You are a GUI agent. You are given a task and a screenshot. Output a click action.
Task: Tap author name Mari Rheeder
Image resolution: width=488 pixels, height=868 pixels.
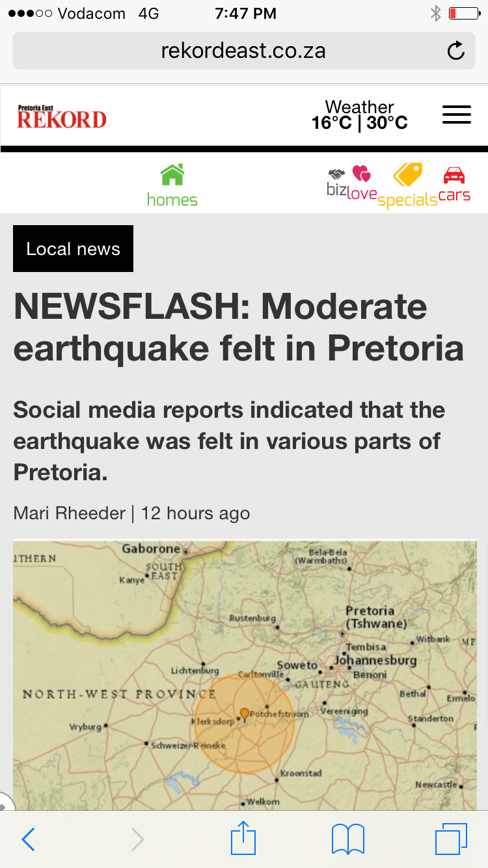(70, 513)
